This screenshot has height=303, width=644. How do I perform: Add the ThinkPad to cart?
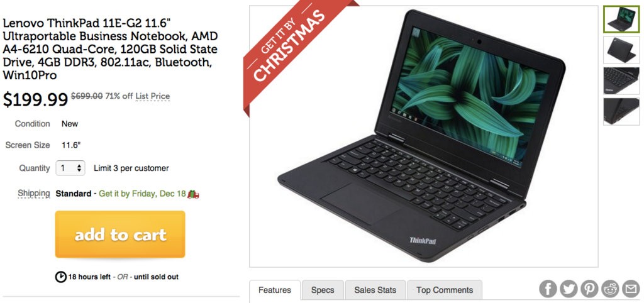pyautogui.click(x=120, y=234)
